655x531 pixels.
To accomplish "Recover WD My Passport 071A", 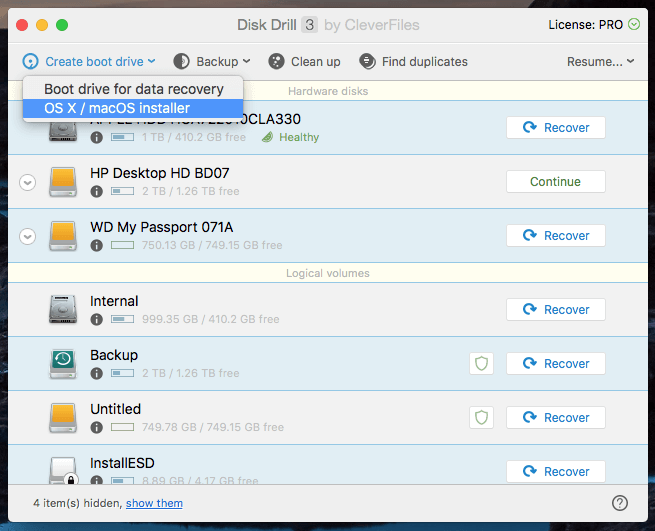I will (556, 235).
